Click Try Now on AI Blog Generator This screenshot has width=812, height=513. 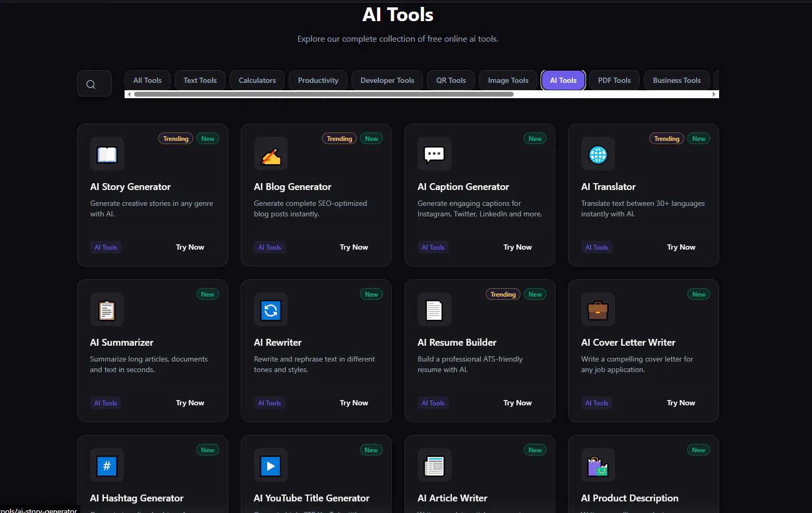coord(354,247)
